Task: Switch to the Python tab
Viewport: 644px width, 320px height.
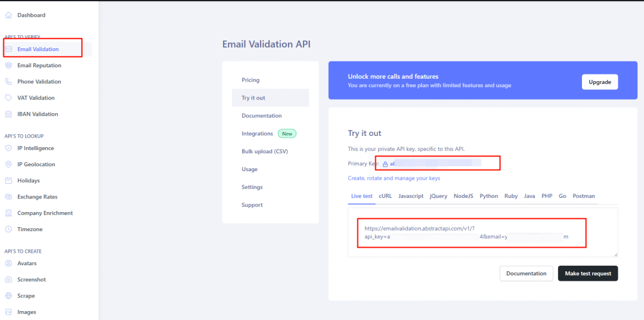Action: pyautogui.click(x=489, y=196)
